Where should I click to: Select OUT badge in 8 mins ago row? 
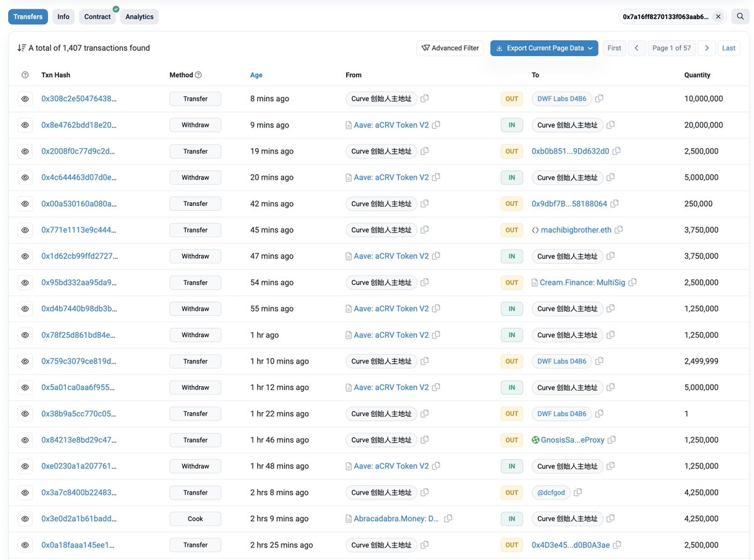click(512, 99)
